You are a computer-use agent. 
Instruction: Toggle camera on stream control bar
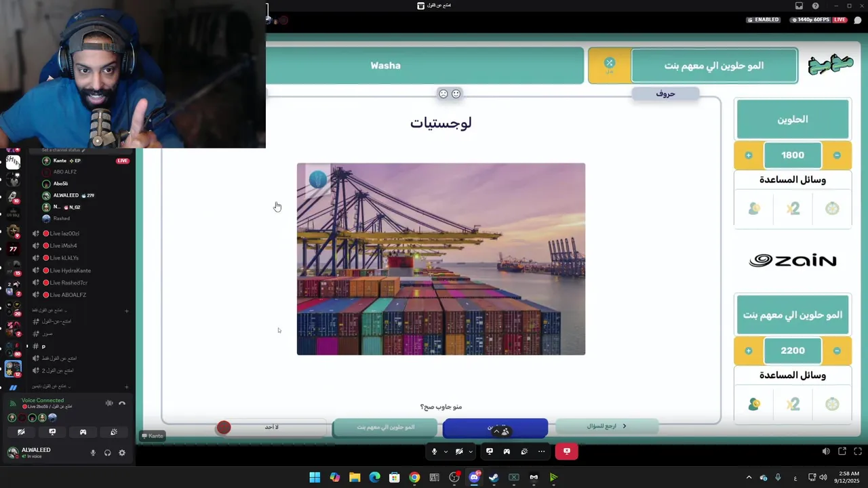point(459,451)
